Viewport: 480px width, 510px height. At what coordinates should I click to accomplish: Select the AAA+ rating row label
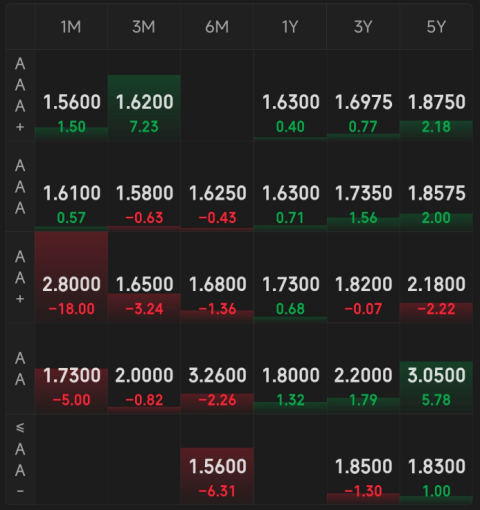[20, 95]
